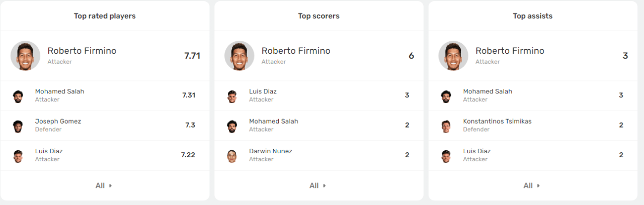Image resolution: width=644 pixels, height=205 pixels.
Task: Select Konstantinos Tsimikas's player photo
Action: click(x=446, y=126)
